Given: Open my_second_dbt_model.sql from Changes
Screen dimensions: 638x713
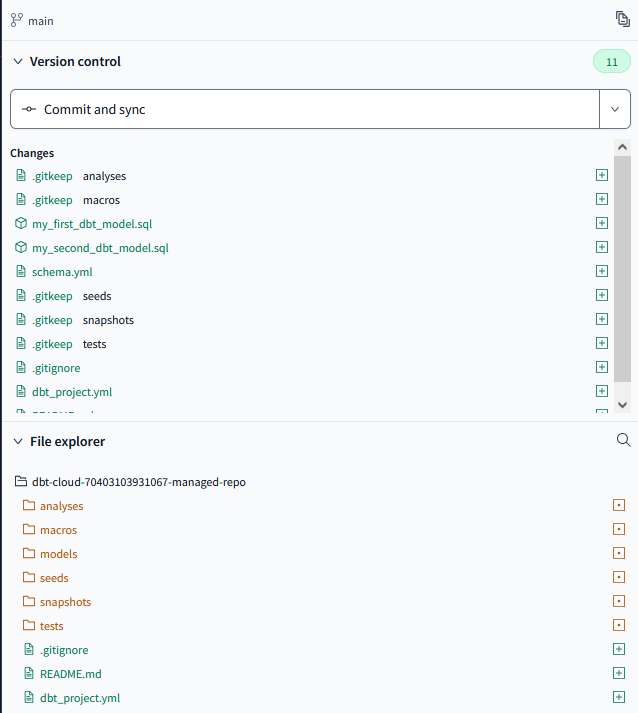Looking at the screenshot, I should click(x=100, y=248).
